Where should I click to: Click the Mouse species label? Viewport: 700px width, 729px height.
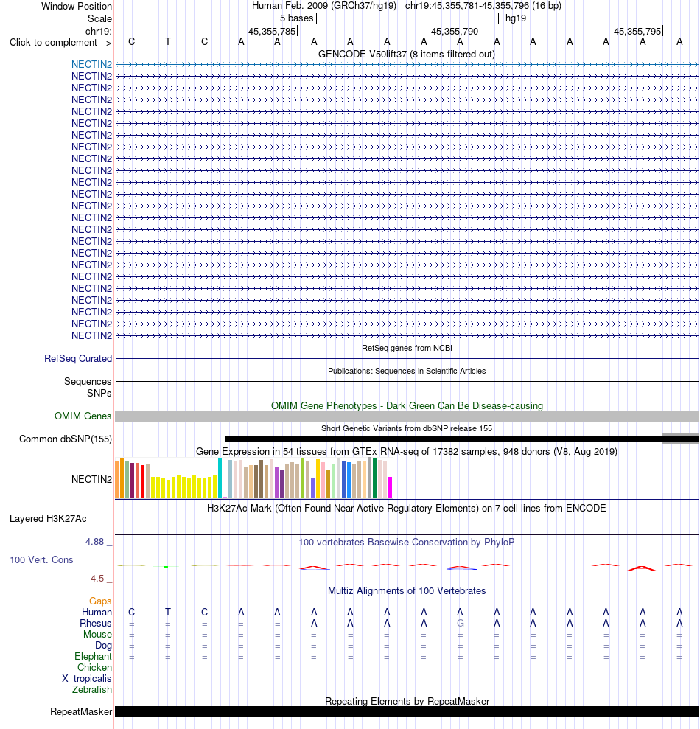(97, 634)
